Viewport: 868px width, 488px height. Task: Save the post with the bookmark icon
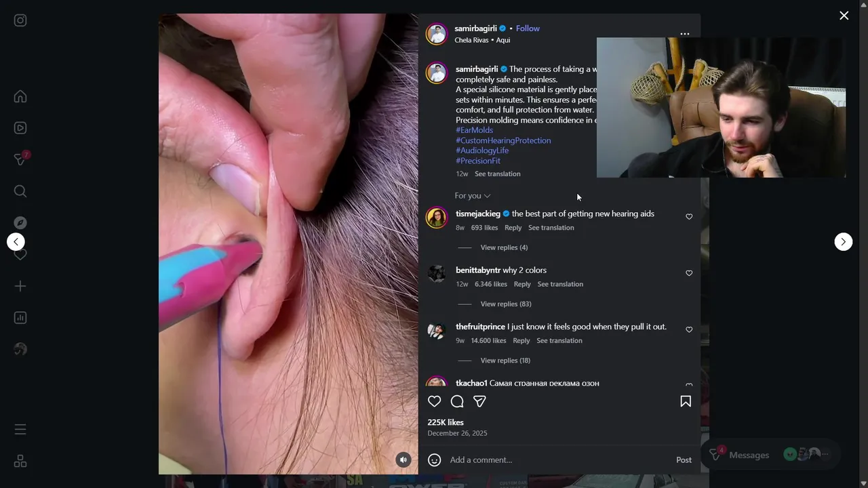coord(686,401)
